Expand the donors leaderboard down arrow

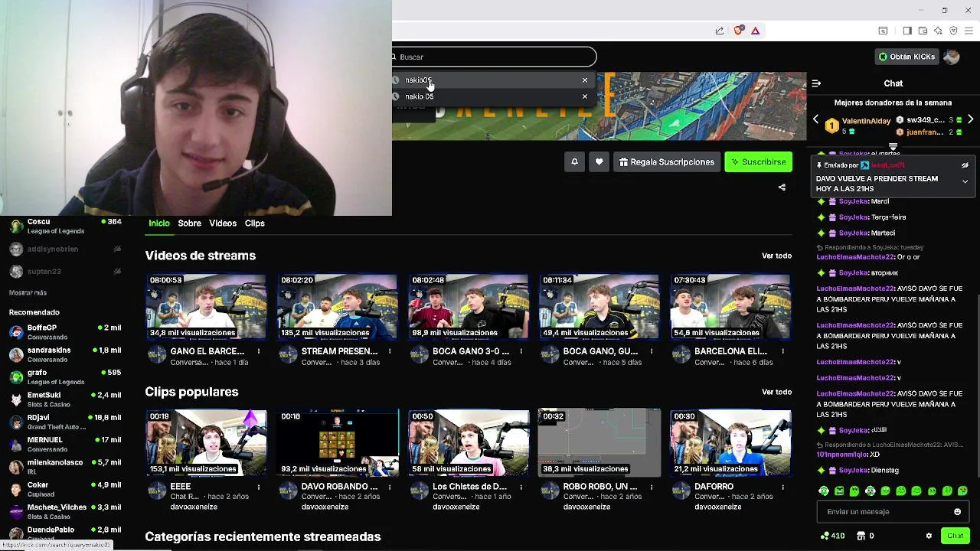click(893, 146)
